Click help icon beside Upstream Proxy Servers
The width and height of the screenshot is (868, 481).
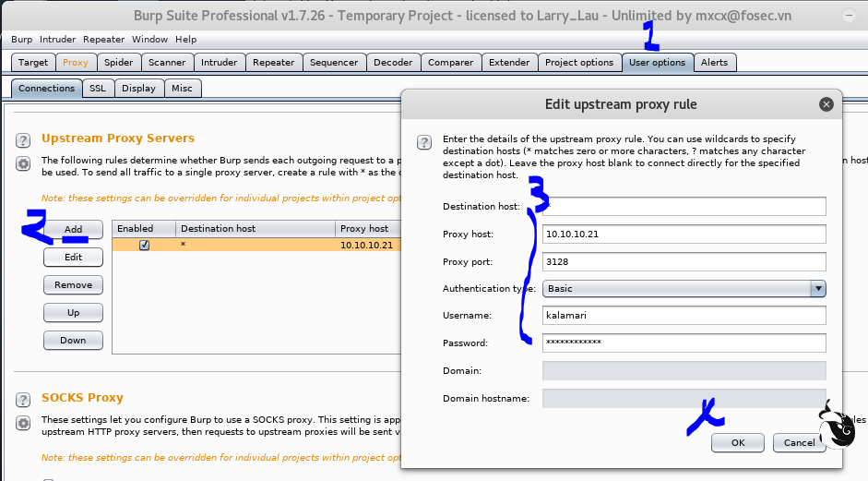pyautogui.click(x=23, y=140)
